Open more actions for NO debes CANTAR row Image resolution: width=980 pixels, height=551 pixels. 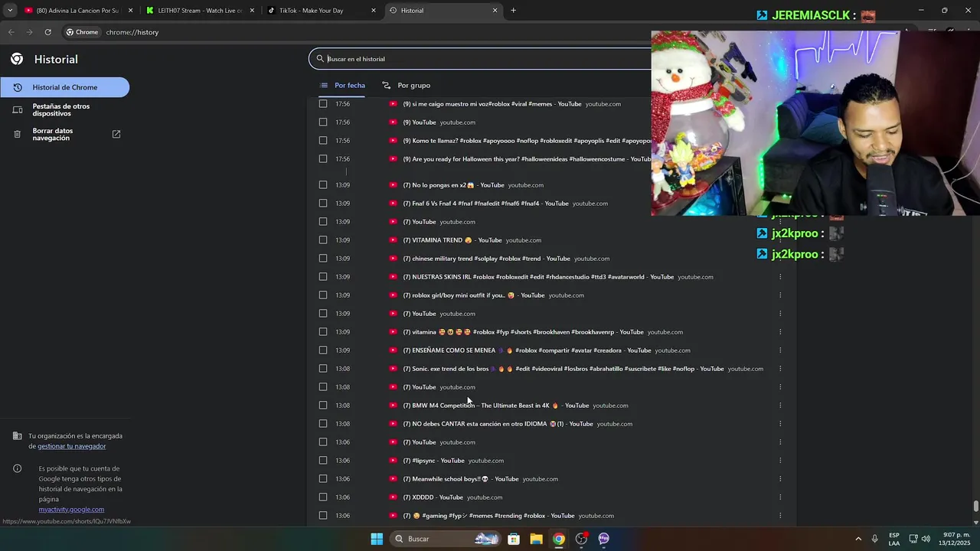[x=780, y=424]
